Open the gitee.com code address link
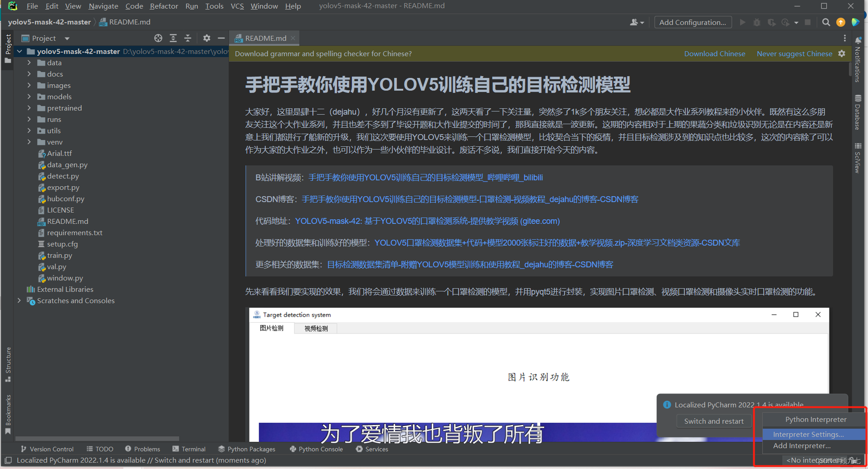868x469 pixels. coord(427,221)
